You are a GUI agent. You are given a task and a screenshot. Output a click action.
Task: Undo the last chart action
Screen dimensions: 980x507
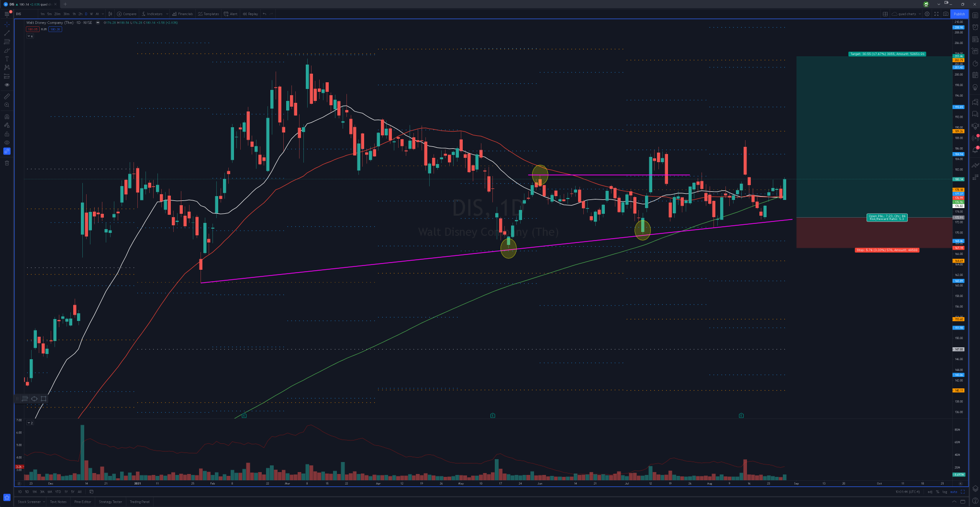(265, 14)
